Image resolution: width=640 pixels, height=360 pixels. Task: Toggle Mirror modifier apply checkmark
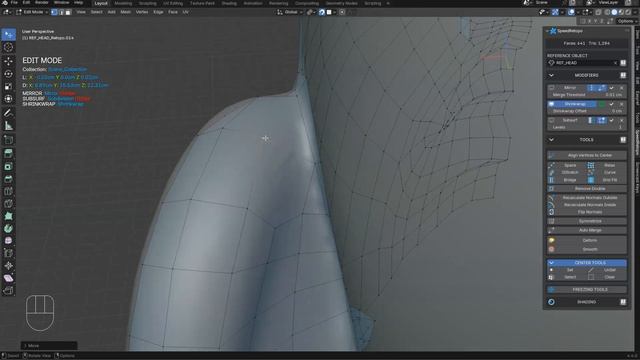click(x=611, y=88)
